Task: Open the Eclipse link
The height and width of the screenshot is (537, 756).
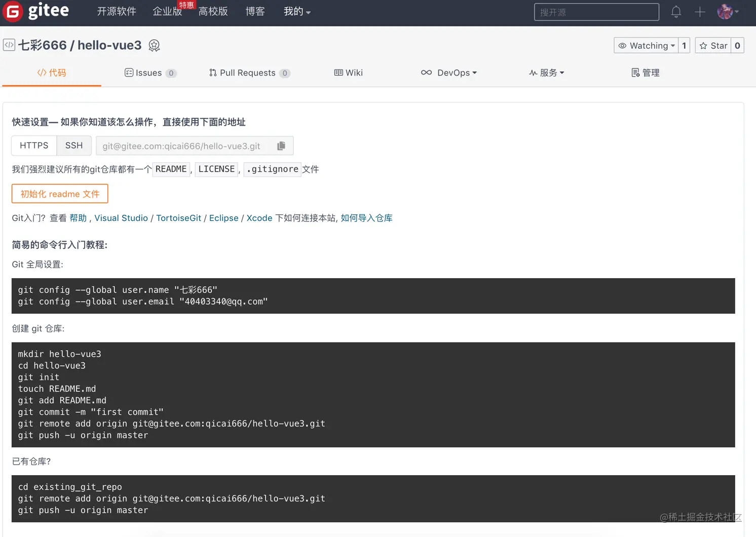Action: (223, 218)
